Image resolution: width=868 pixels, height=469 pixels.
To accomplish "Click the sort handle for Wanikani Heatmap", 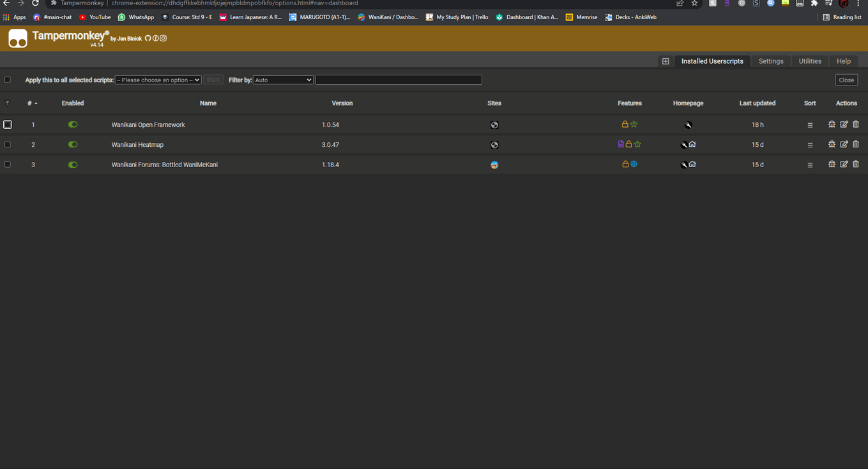I will pos(810,145).
